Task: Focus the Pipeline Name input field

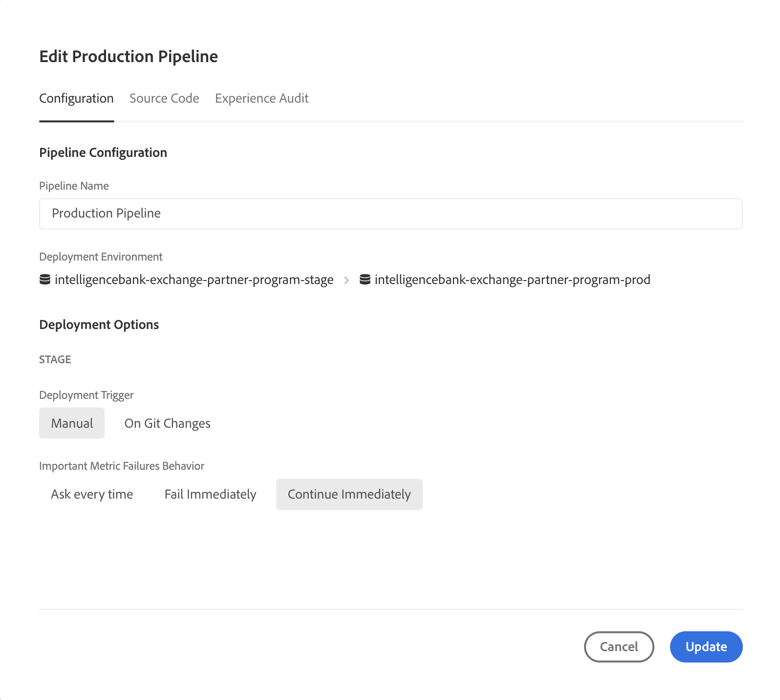Action: (x=390, y=214)
